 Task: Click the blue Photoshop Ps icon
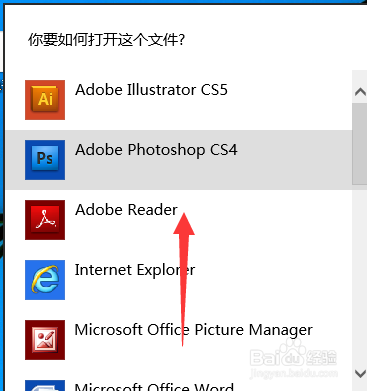click(x=45, y=160)
